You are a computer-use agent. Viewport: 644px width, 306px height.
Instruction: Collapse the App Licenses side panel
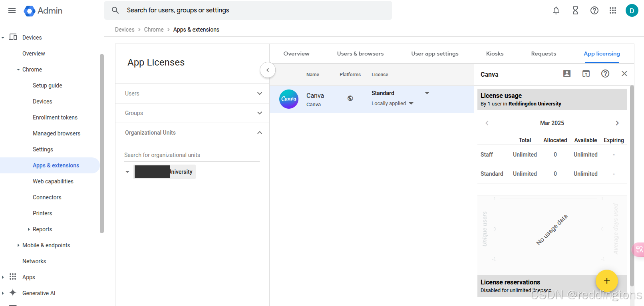pos(268,70)
